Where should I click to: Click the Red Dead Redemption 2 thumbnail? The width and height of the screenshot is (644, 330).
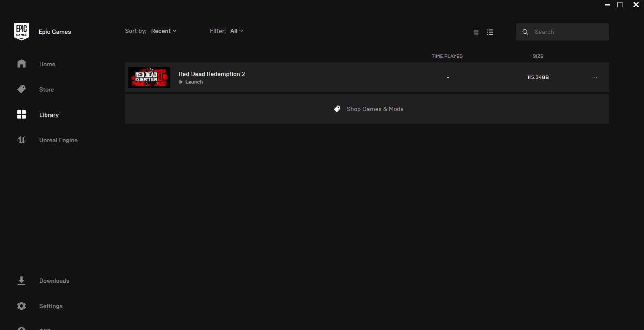(x=149, y=77)
